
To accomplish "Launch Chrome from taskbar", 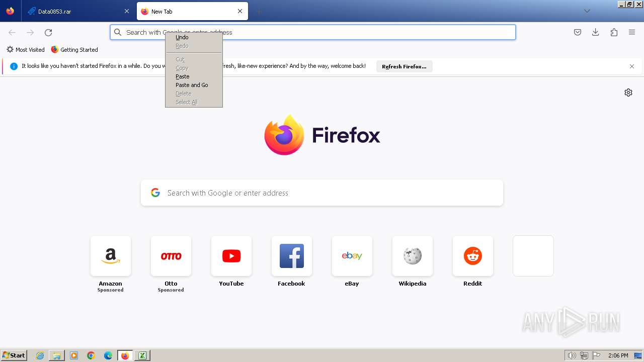I will (x=91, y=355).
